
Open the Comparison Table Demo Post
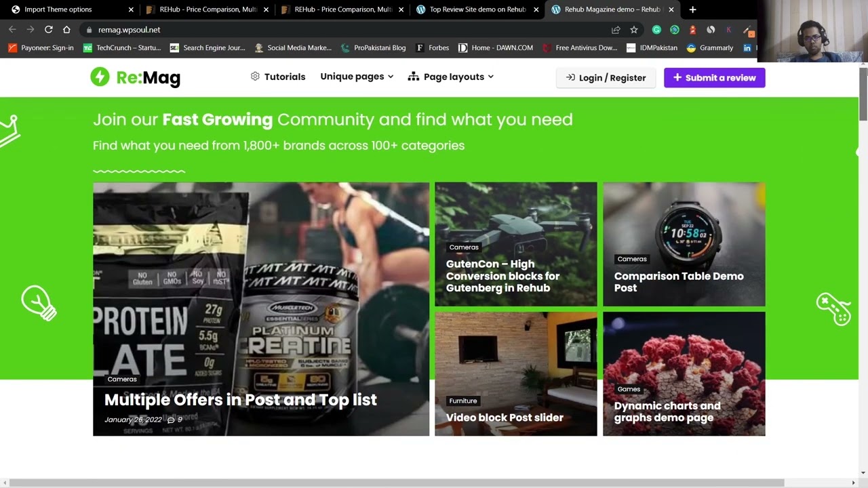click(x=679, y=282)
